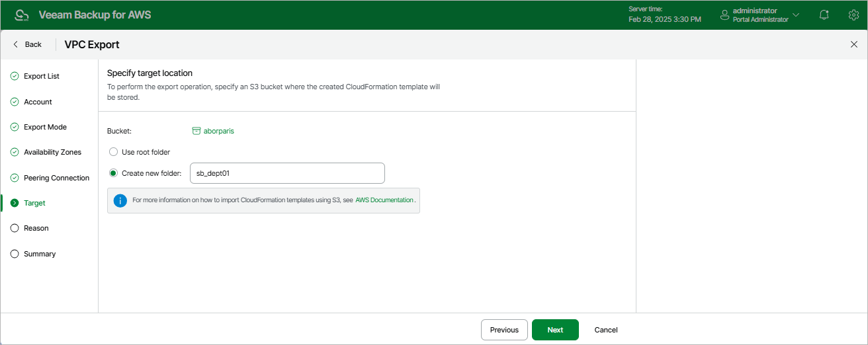
Task: Go Back from VPC Export
Action: point(27,44)
